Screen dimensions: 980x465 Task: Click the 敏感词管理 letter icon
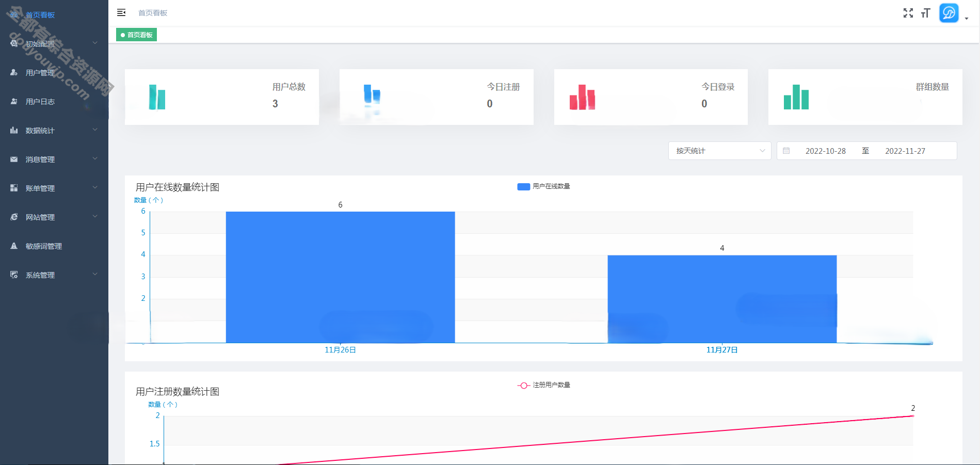(14, 246)
